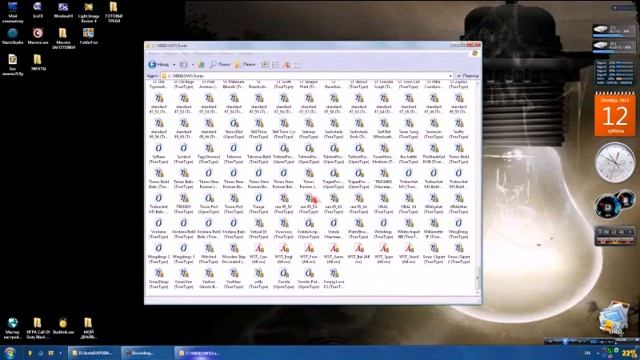Select the Witched font file
Image resolution: width=640 pixels, height=360 pixels.
(209, 253)
